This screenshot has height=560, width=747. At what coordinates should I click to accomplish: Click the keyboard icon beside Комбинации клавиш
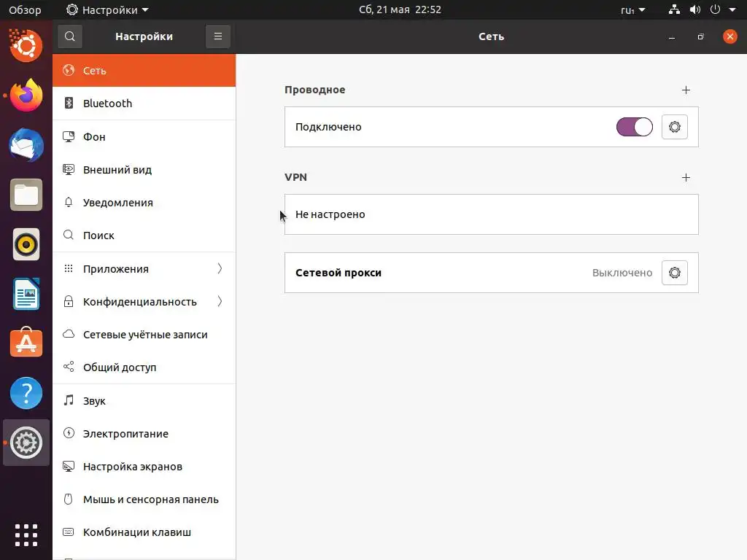click(x=69, y=532)
